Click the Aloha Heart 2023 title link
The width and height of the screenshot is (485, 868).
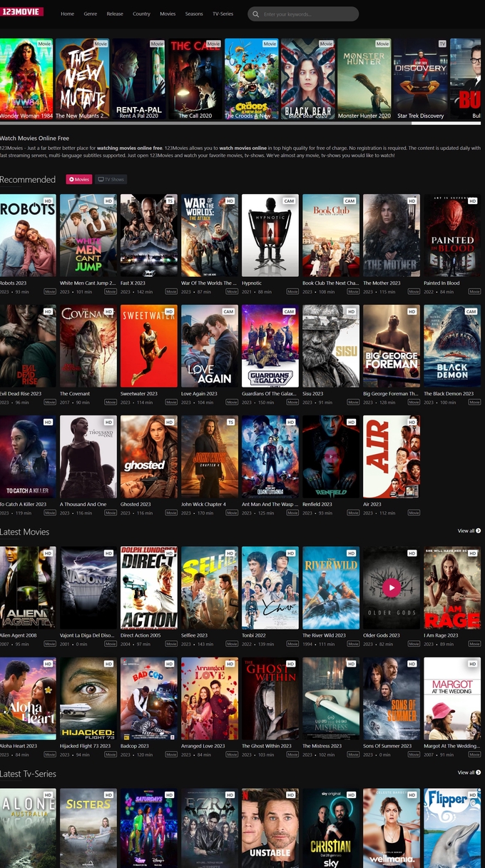(19, 746)
